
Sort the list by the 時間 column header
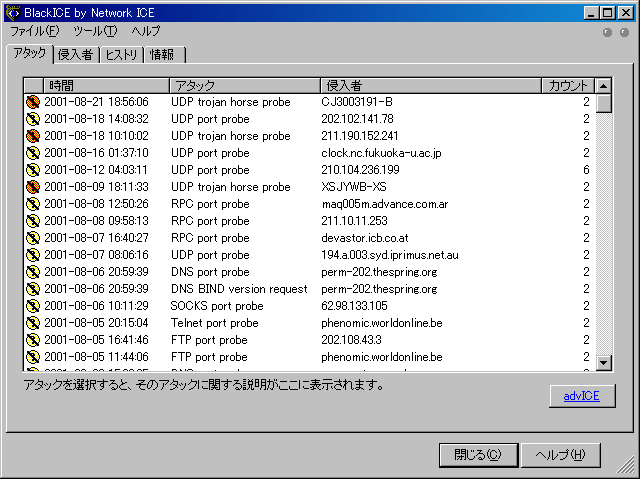click(x=106, y=86)
